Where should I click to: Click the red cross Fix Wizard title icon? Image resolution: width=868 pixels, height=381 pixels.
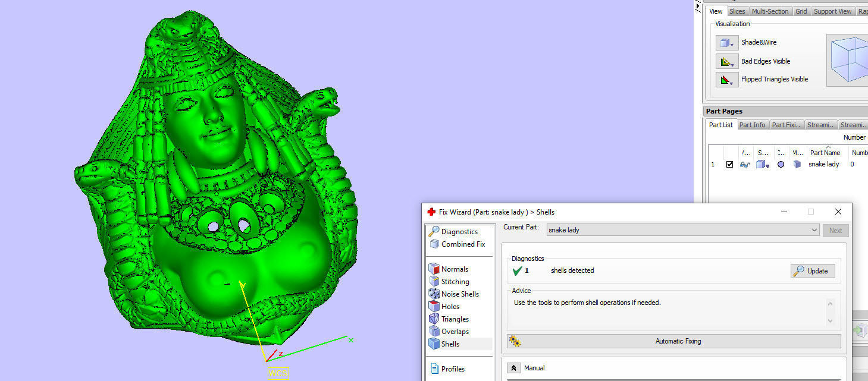[431, 212]
